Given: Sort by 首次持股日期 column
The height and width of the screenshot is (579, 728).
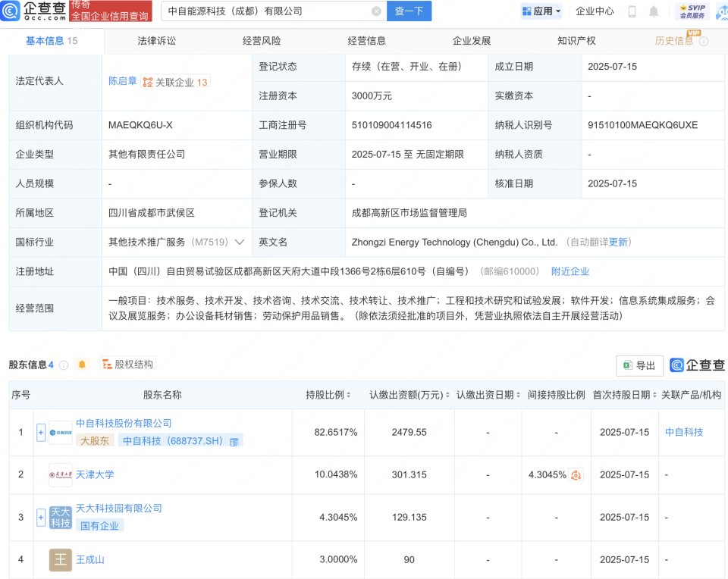Looking at the screenshot, I should click(x=654, y=395).
